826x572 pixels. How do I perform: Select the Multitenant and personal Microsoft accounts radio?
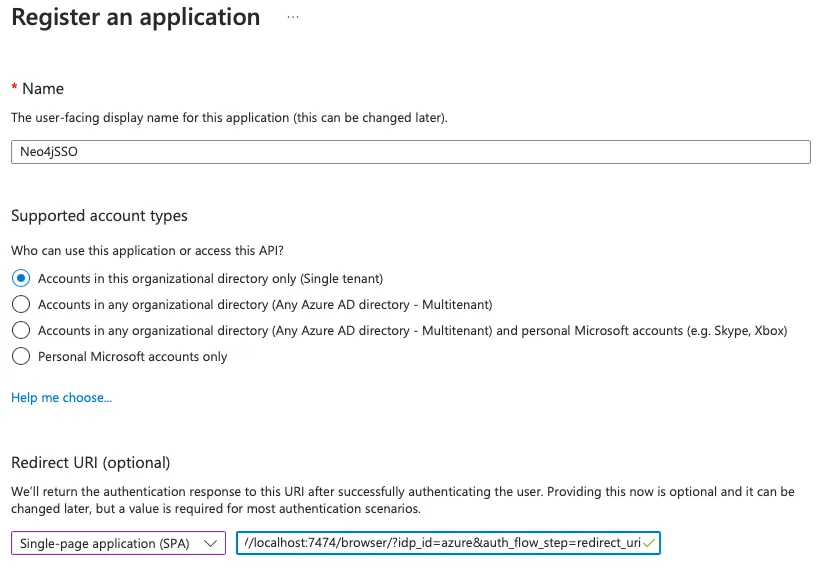click(20, 330)
